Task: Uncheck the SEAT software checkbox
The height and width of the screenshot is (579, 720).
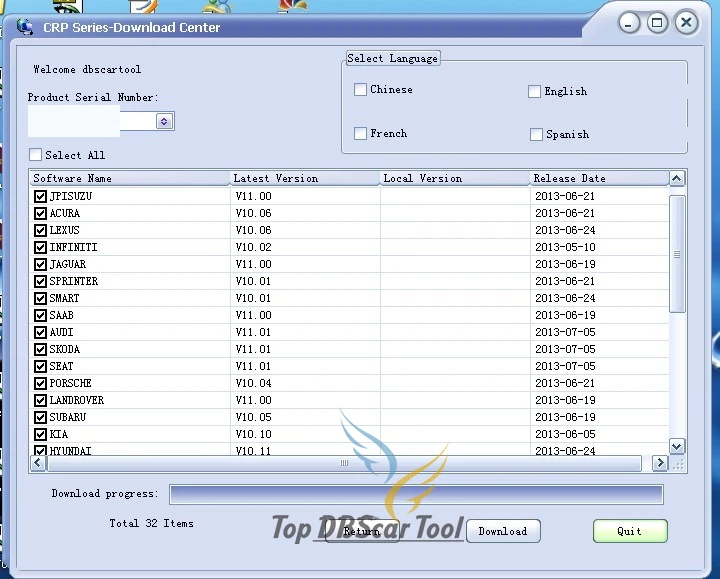Action: [40, 366]
